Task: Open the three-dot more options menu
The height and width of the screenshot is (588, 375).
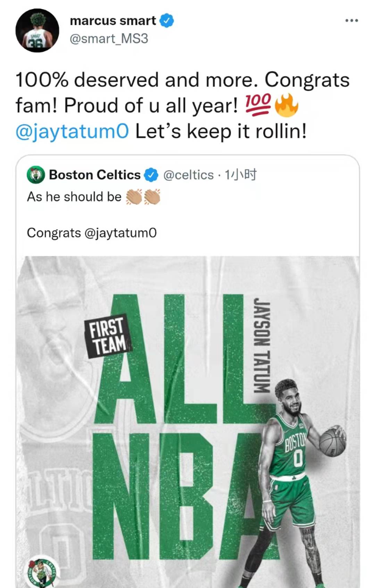Action: tap(351, 21)
